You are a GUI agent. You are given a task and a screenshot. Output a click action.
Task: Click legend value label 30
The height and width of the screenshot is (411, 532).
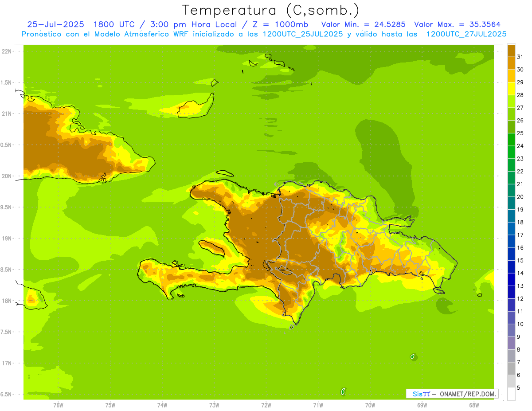pyautogui.click(x=520, y=70)
